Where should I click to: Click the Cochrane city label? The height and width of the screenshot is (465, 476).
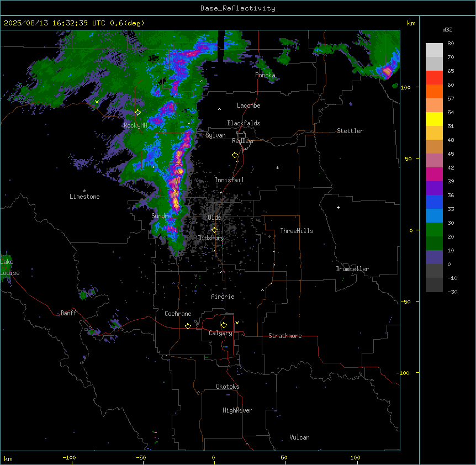tap(178, 314)
